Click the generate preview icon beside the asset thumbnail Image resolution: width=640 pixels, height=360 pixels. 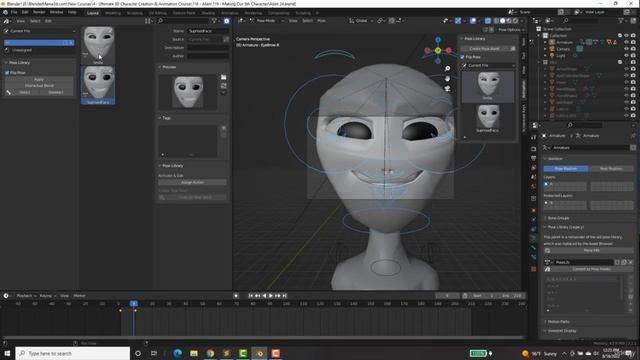coord(224,85)
